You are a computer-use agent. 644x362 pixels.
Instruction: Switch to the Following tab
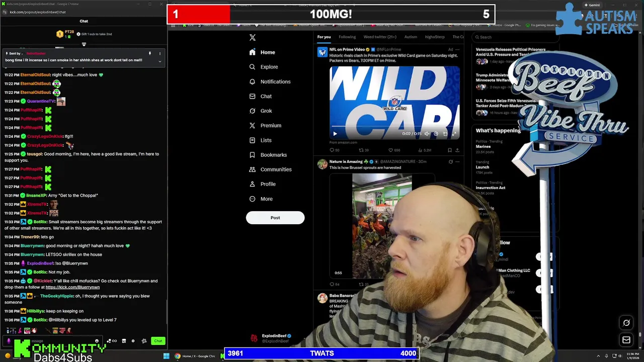point(347,37)
